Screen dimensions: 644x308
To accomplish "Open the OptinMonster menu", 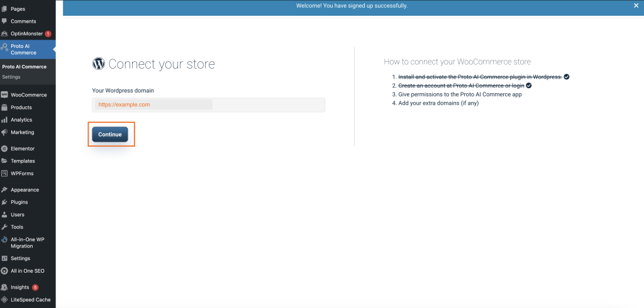I will click(x=28, y=34).
